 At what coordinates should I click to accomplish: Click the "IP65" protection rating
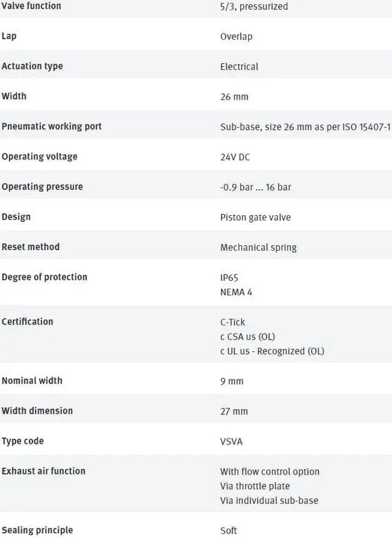click(229, 278)
